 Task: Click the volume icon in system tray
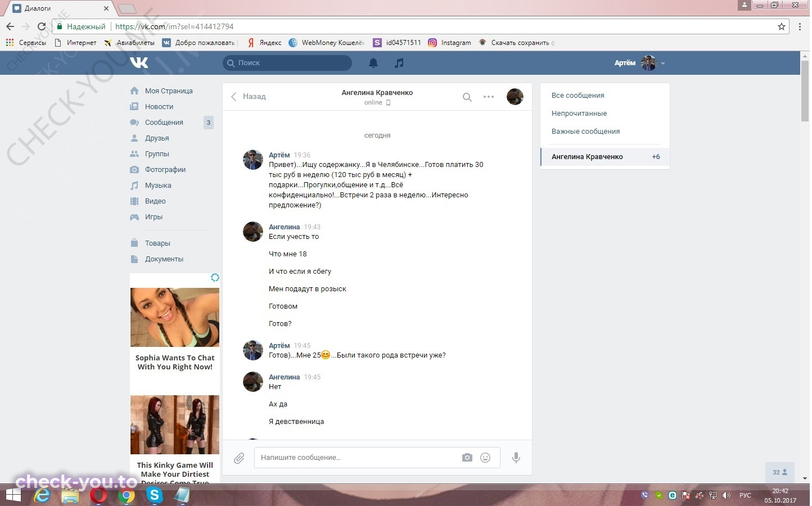[x=727, y=495]
